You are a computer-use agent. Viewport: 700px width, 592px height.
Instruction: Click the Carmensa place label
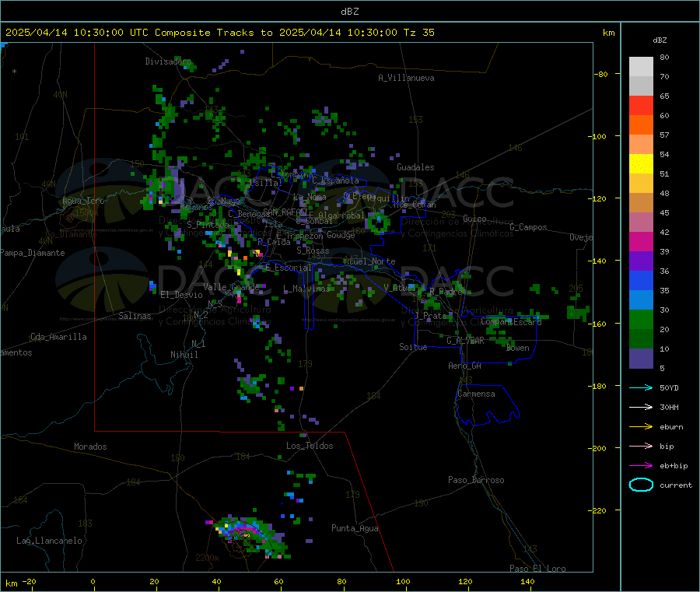[476, 394]
